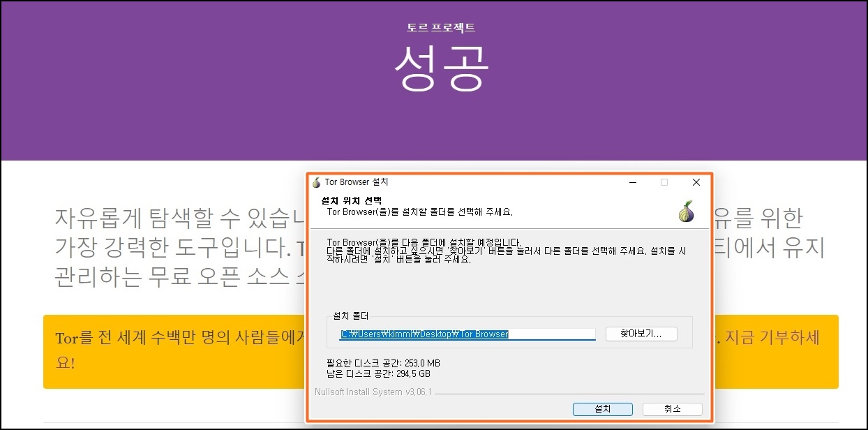Minimize the Tor Browser 설치 window
The width and height of the screenshot is (868, 430).
(632, 182)
